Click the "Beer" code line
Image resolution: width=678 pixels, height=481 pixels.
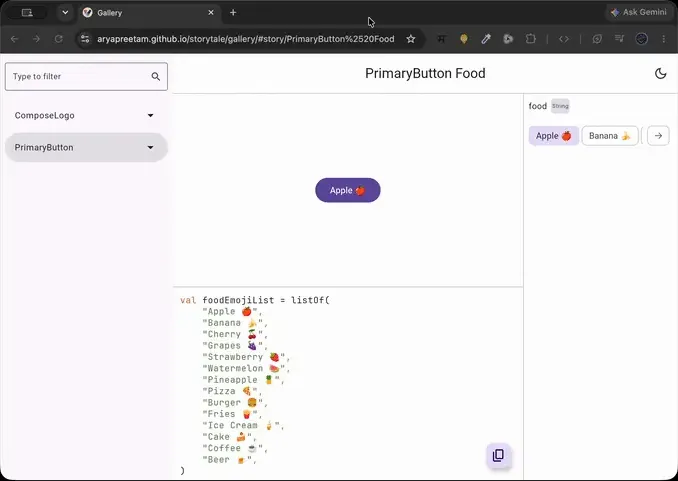point(230,460)
